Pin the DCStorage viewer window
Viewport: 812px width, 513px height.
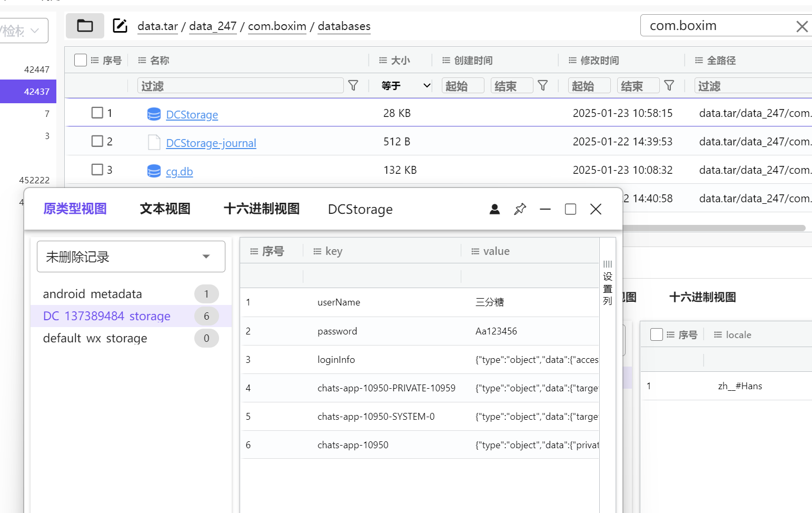click(520, 209)
